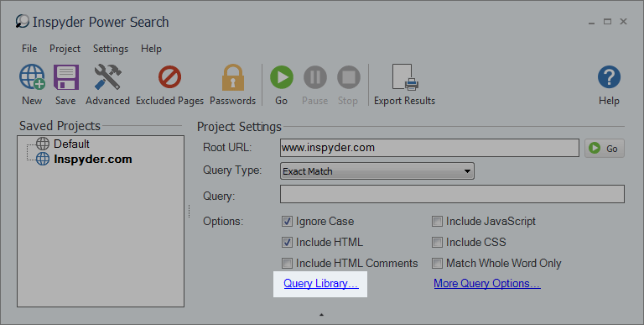Click the Inspyder.com project globe icon
Viewport: 644px width, 325px height.
click(43, 159)
